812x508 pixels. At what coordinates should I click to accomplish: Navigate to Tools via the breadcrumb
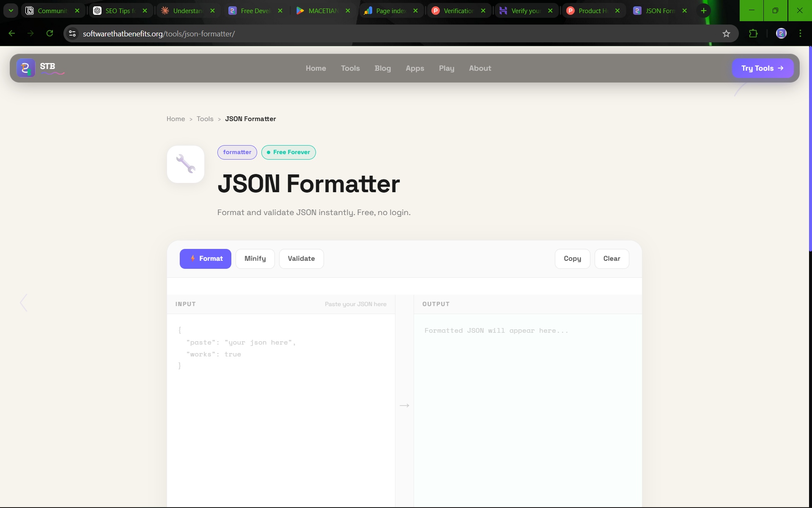pos(205,119)
